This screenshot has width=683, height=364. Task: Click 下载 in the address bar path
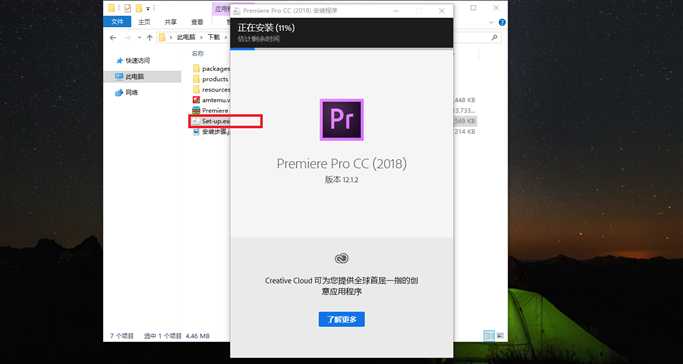(213, 37)
